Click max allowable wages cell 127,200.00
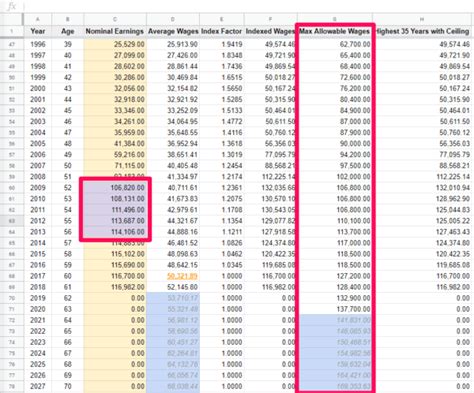This screenshot has height=393, width=474. coord(335,276)
